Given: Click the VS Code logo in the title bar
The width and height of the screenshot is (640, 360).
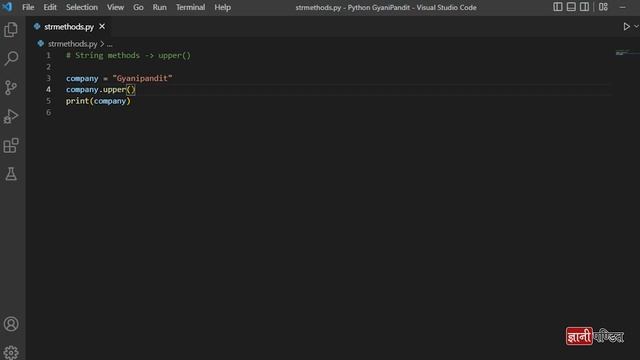Looking at the screenshot, I should [7, 7].
